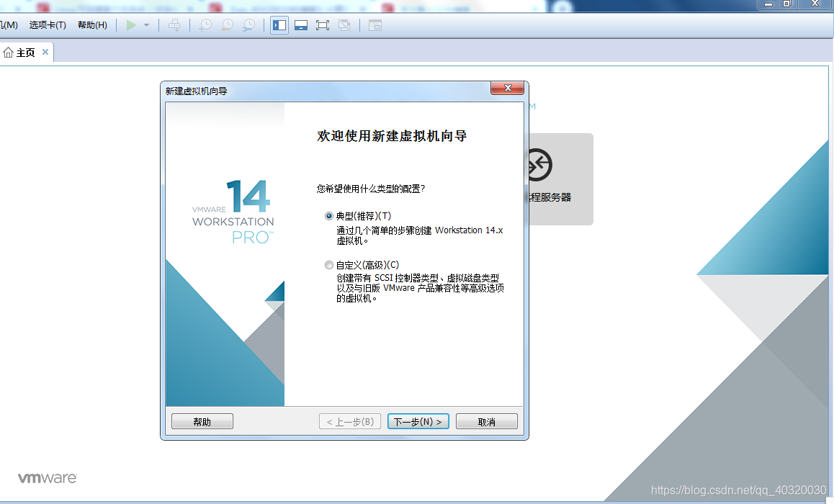The height and width of the screenshot is (504, 834).
Task: Click the 取消 cancel button
Action: (x=487, y=422)
